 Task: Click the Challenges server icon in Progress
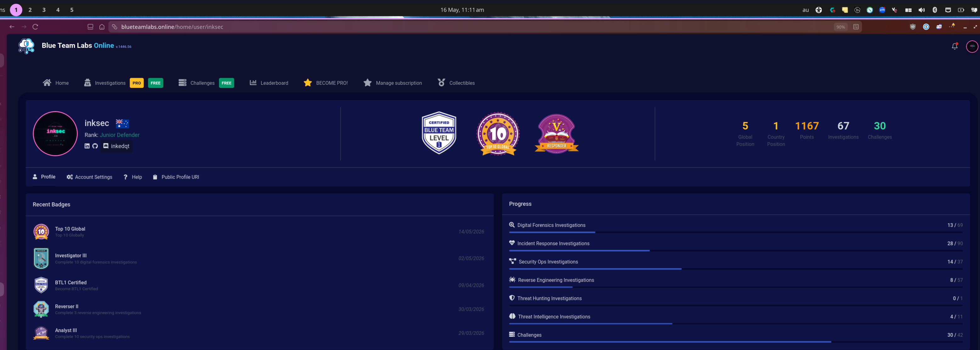pos(512,334)
